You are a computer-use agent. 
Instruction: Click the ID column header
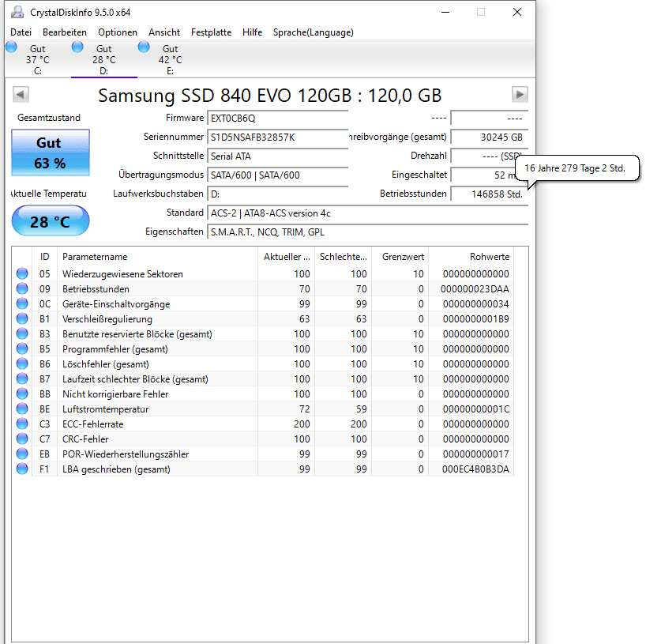(x=44, y=257)
